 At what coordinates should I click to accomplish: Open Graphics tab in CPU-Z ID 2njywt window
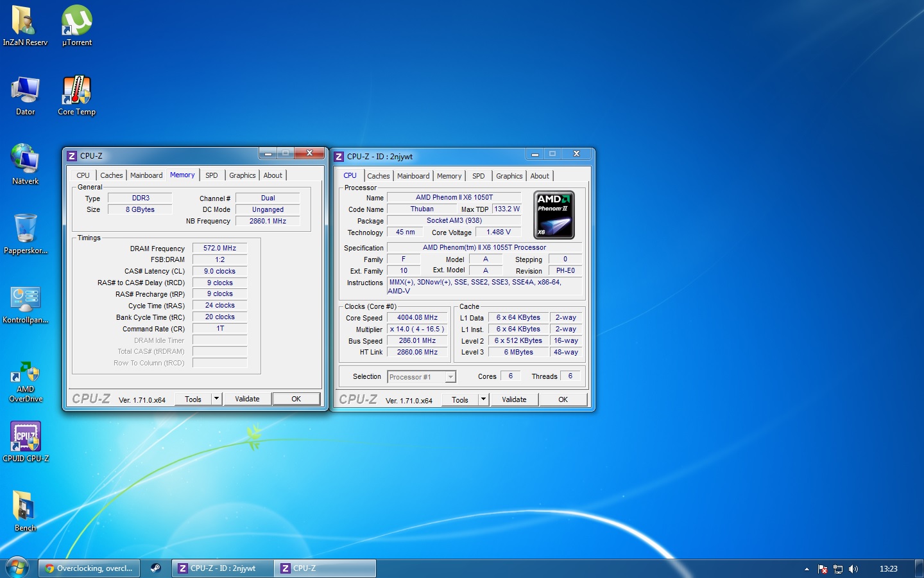[509, 176]
